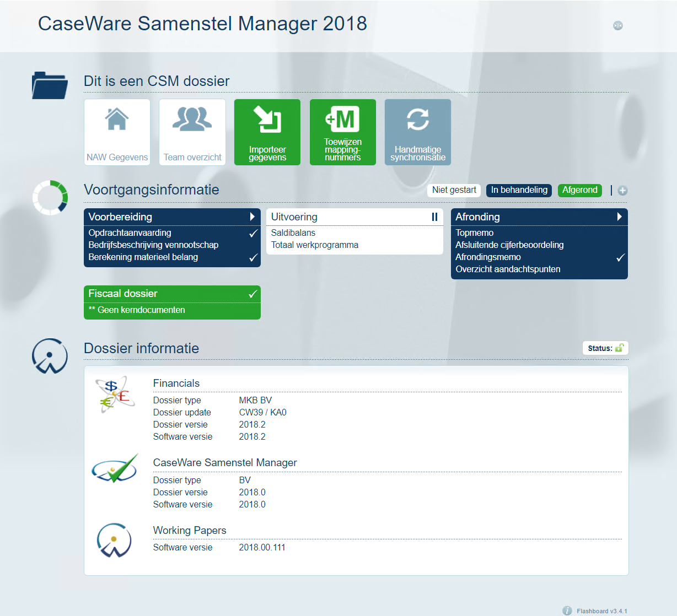The height and width of the screenshot is (616, 677).
Task: Open the Team overzicht tile
Action: pyautogui.click(x=192, y=132)
